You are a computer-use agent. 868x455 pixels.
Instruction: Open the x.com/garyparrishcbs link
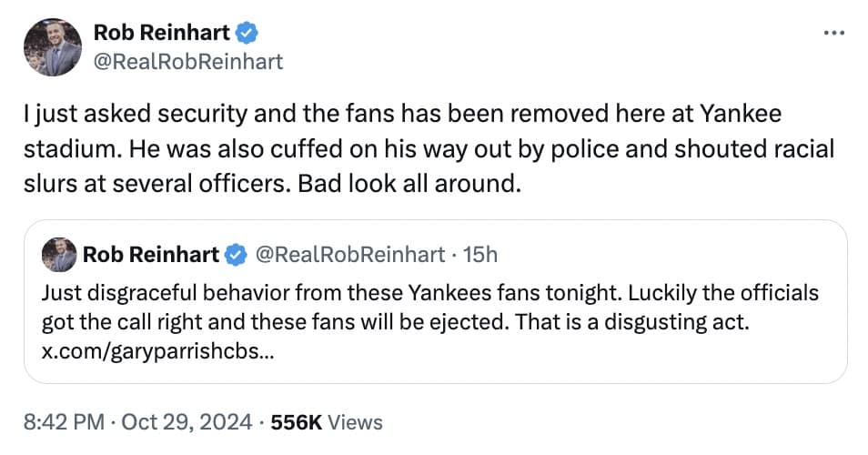[x=155, y=352]
